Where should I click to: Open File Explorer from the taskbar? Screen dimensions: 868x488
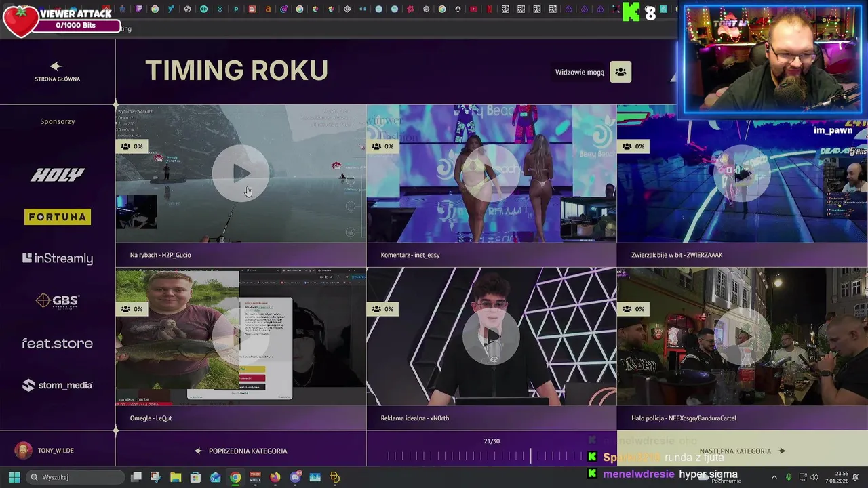click(176, 477)
